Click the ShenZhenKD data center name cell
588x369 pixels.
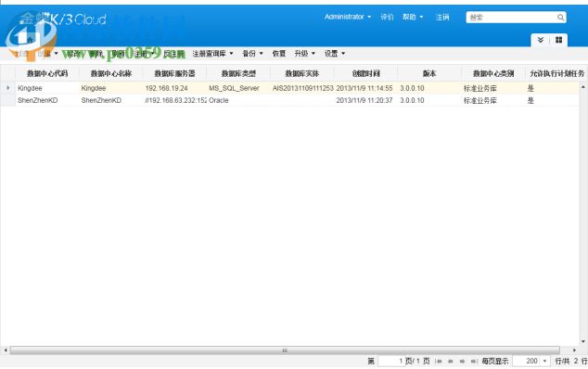[111, 100]
